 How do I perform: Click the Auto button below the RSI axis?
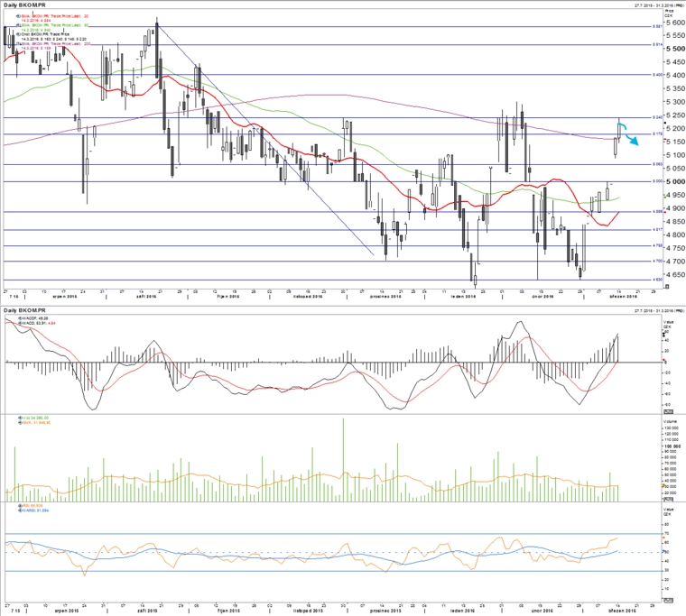[668, 602]
